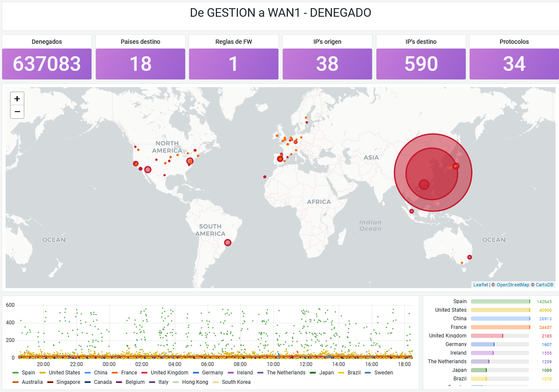Open the Protocolos panel title menu
The width and height of the screenshot is (559, 392).
(x=514, y=42)
